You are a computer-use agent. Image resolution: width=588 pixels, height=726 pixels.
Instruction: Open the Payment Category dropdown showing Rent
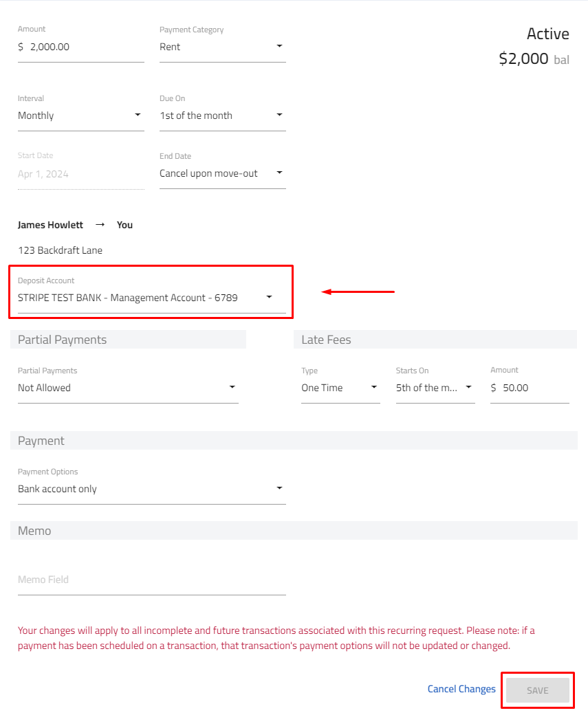[x=222, y=47]
